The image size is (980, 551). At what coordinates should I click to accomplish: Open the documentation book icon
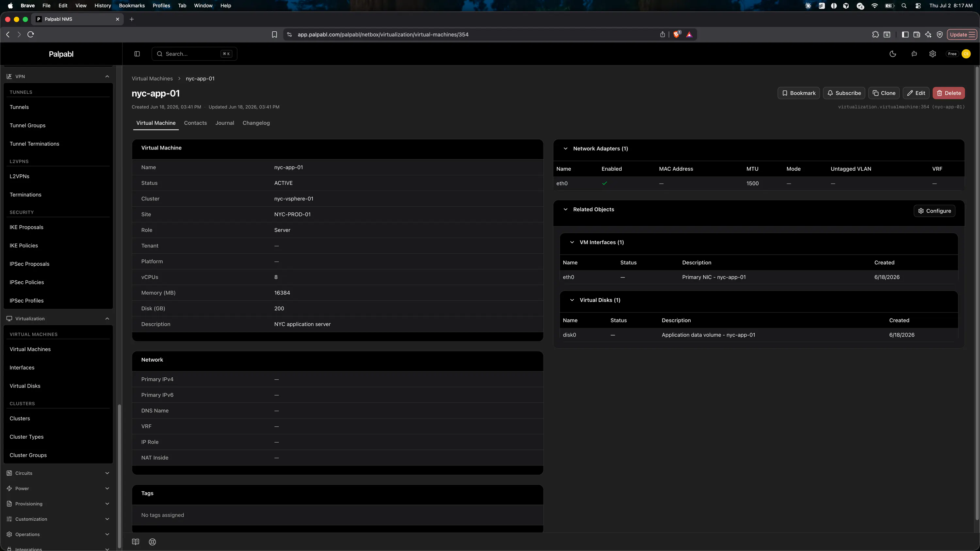136,542
